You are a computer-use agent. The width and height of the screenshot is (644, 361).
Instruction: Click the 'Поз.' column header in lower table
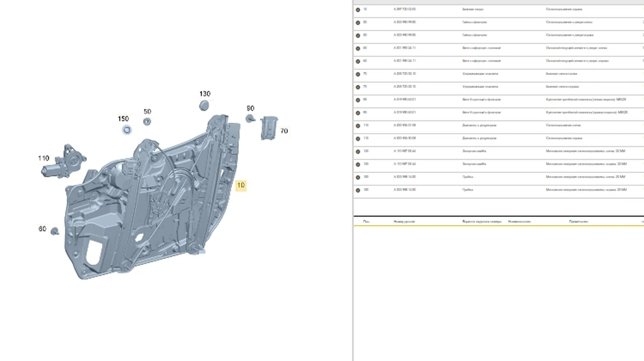[x=366, y=221]
